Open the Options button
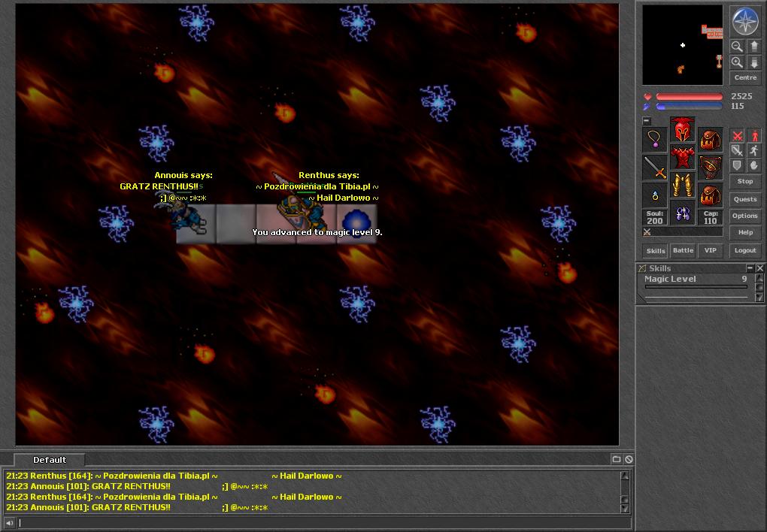The image size is (767, 532). point(745,216)
